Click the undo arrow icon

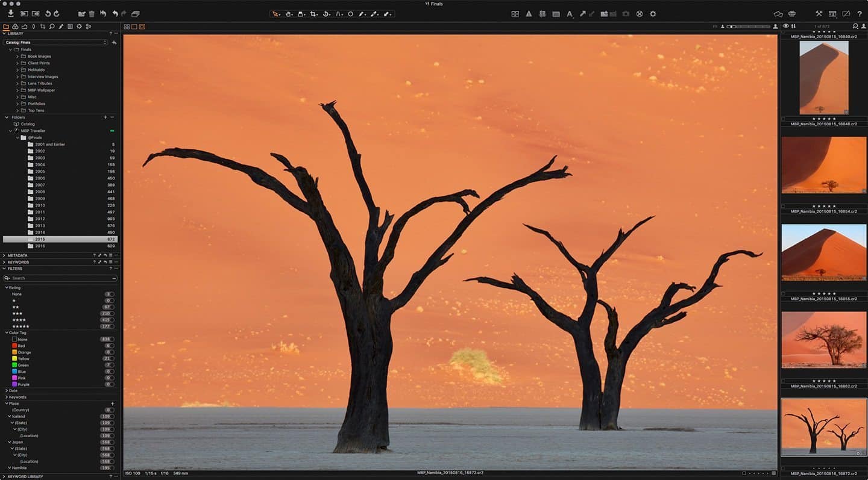[115, 13]
